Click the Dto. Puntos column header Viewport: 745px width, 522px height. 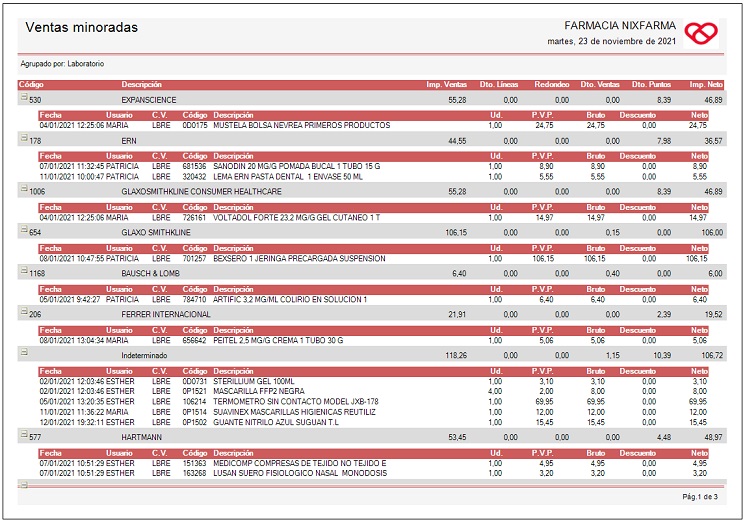[x=651, y=85]
